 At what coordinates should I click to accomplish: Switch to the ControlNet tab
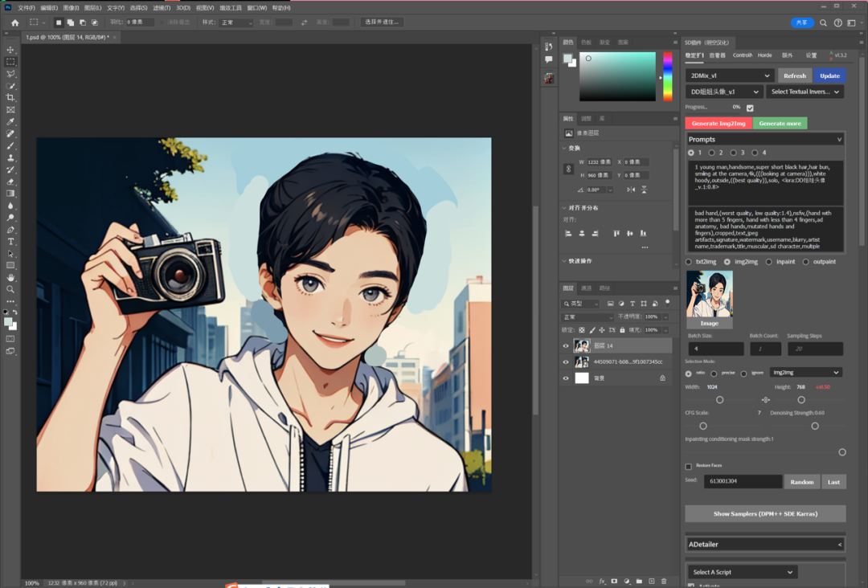point(742,55)
